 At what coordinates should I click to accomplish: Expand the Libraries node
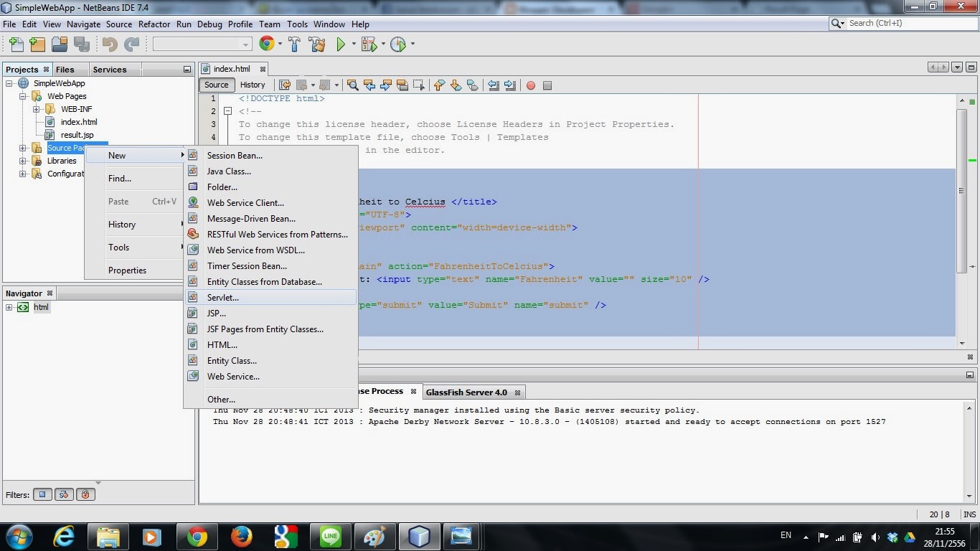22,161
